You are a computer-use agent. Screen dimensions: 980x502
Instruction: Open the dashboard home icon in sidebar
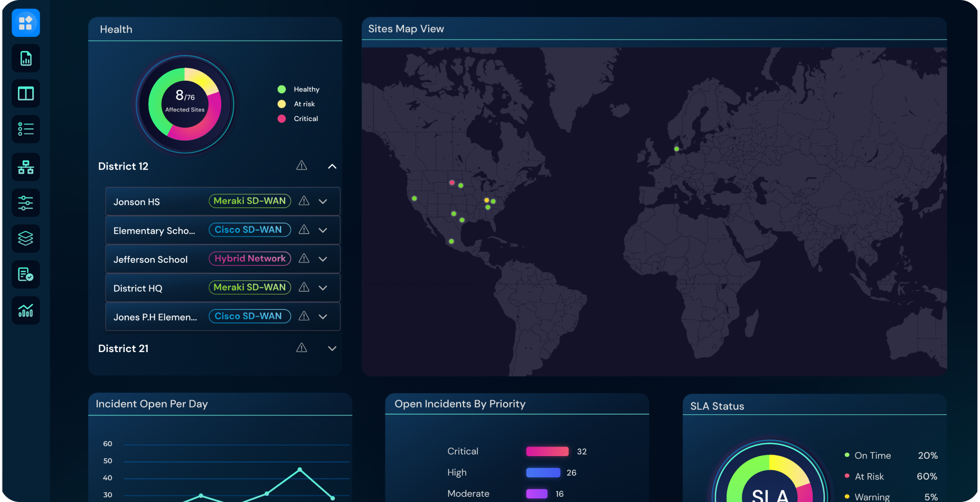pyautogui.click(x=26, y=23)
